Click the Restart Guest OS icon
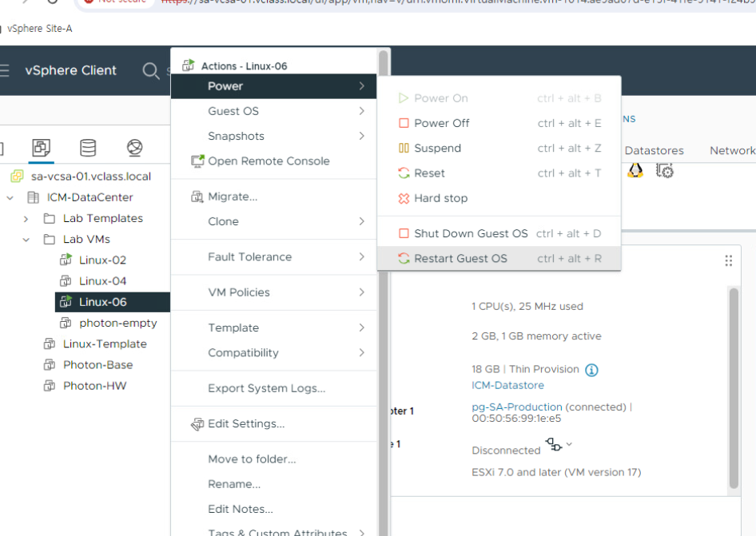The image size is (756, 536). click(x=404, y=258)
